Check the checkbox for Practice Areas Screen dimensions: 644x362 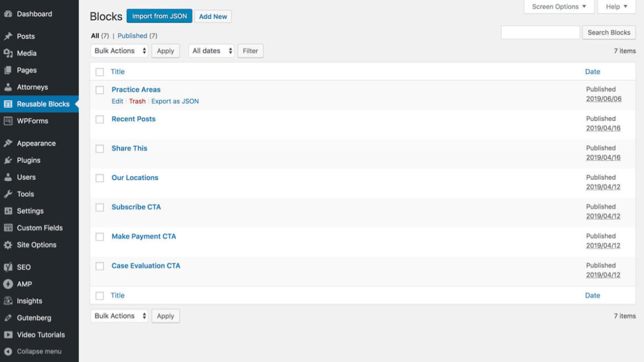[99, 90]
